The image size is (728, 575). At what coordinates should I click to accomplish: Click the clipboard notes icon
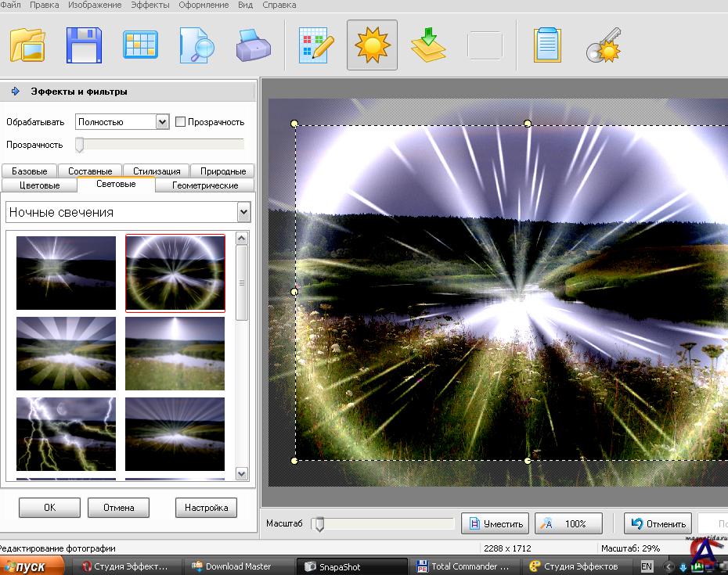tap(547, 45)
